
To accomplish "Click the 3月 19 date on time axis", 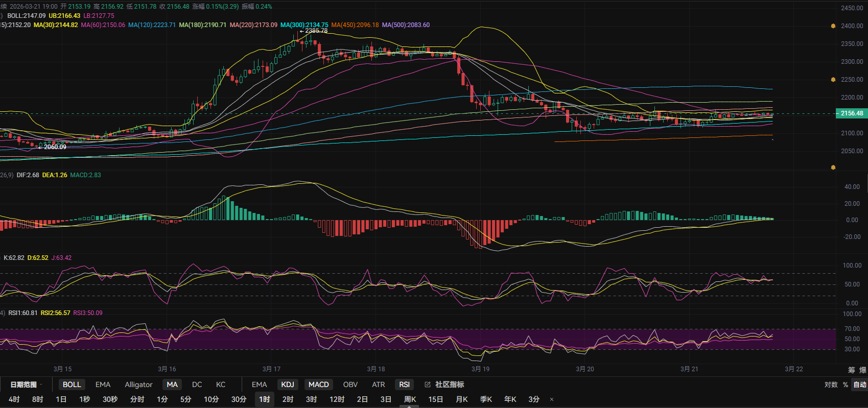I will coord(480,369).
